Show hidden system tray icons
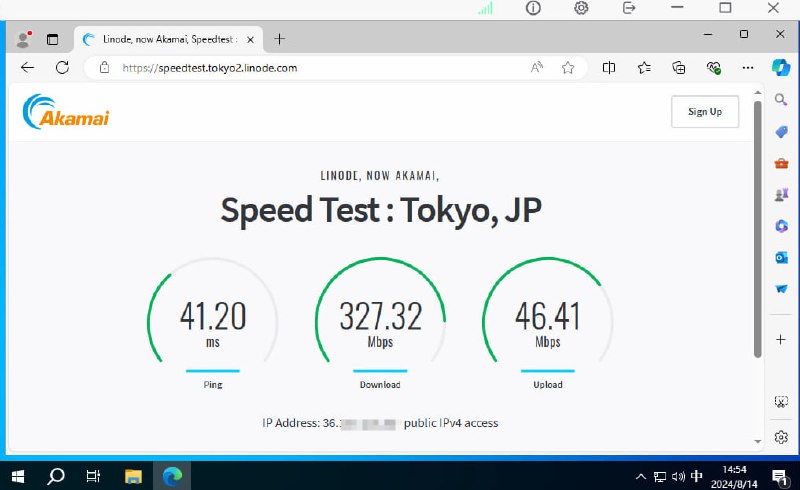Screen dimensions: 800x490 (x=641, y=477)
